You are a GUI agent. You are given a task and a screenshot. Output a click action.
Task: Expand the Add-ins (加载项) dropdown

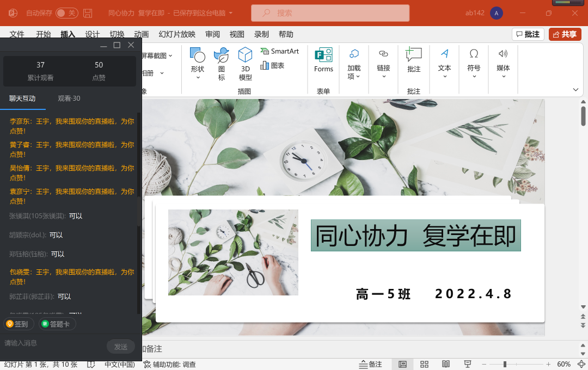354,63
